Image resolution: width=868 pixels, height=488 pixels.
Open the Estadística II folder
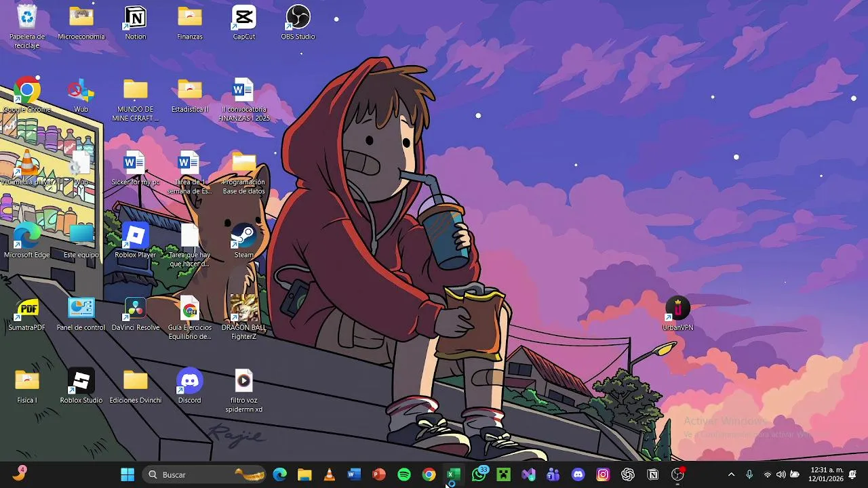coord(190,95)
